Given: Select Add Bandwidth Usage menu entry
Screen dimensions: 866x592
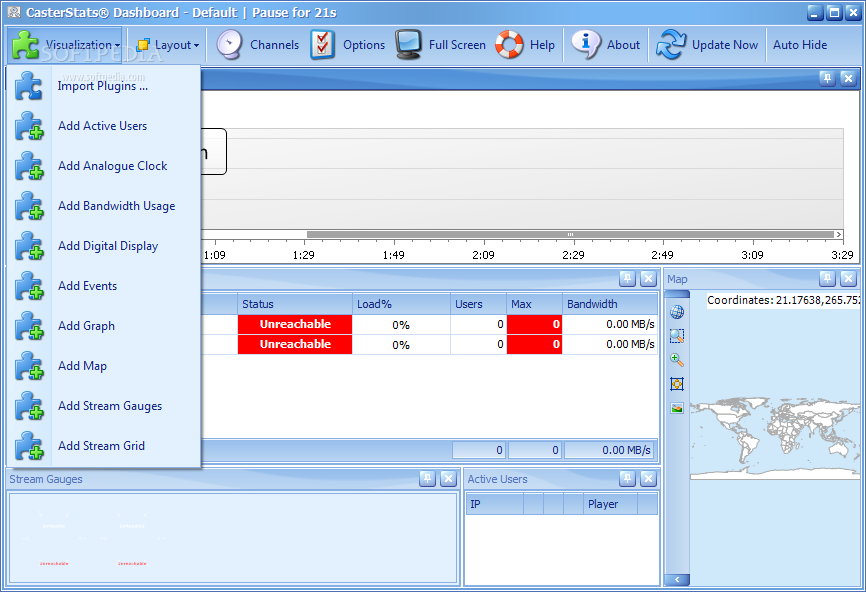Looking at the screenshot, I should coord(103,206).
